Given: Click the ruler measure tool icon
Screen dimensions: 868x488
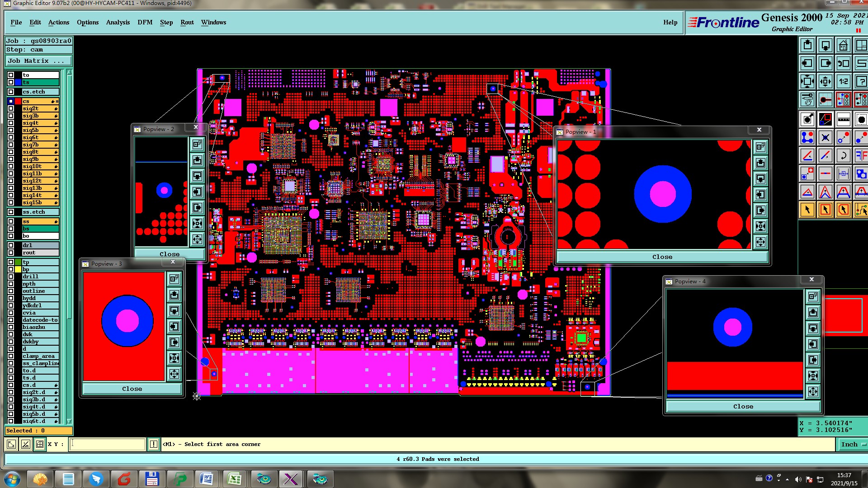Looking at the screenshot, I should (843, 120).
